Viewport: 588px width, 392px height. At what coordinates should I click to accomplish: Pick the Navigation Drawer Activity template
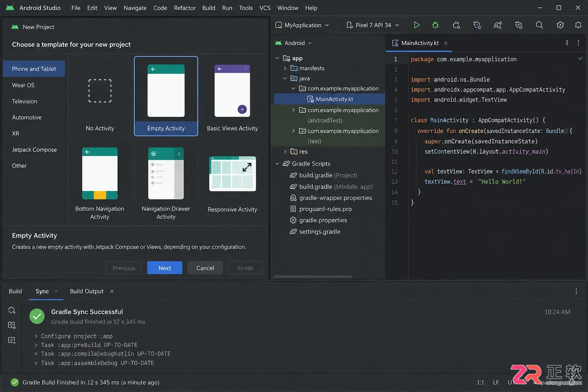[166, 182]
